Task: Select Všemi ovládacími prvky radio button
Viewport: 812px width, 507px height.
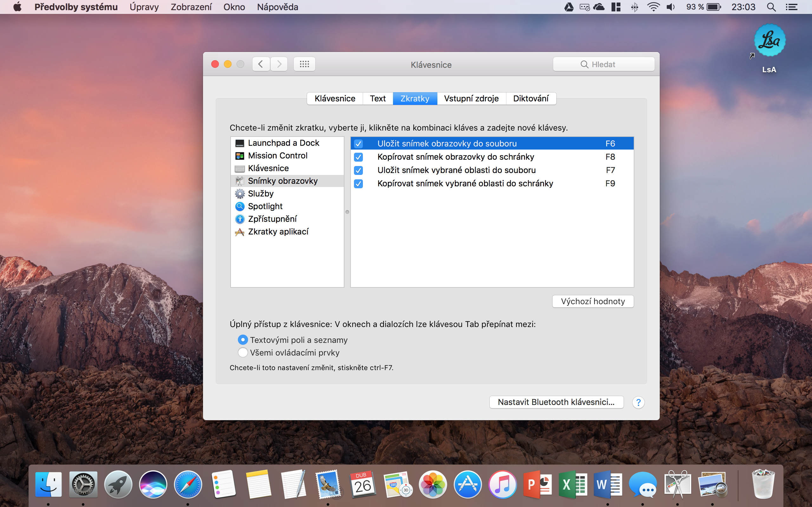Action: click(243, 352)
